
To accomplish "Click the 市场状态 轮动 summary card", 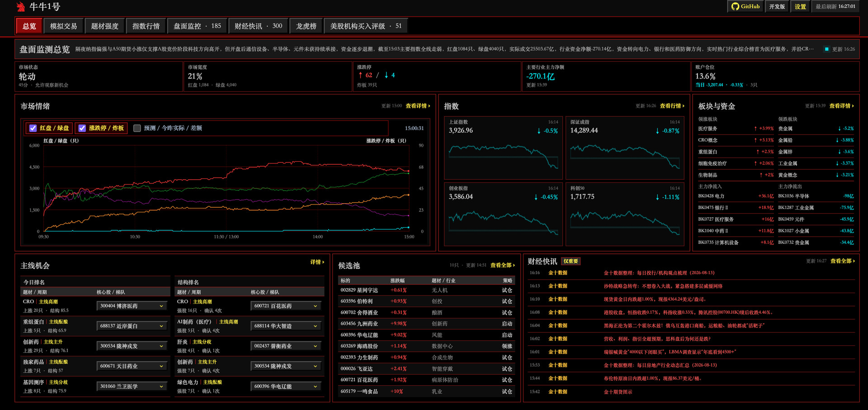I will click(99, 76).
